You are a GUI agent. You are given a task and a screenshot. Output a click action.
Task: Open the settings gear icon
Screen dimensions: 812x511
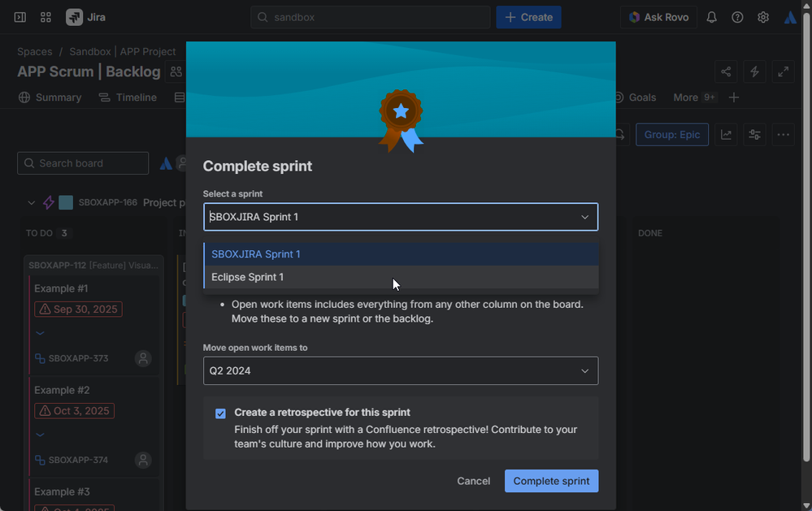(763, 17)
